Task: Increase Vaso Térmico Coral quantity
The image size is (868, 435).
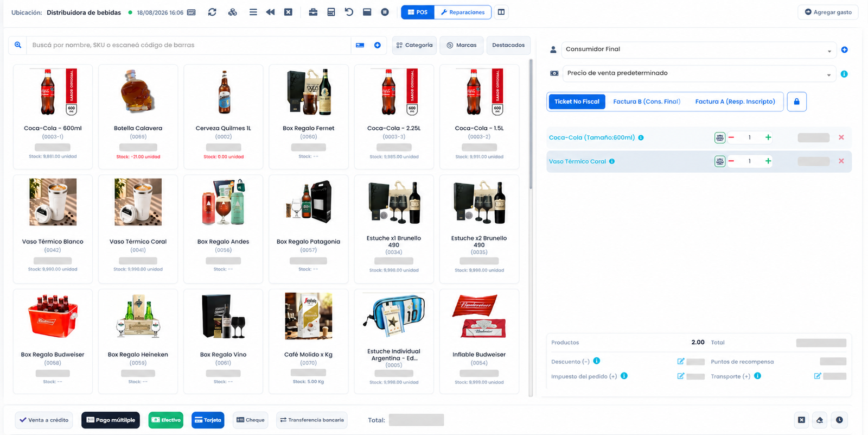Action: tap(768, 161)
